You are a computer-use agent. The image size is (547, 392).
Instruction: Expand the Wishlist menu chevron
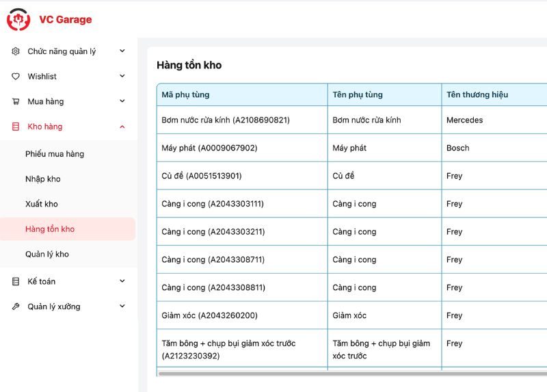(x=122, y=76)
